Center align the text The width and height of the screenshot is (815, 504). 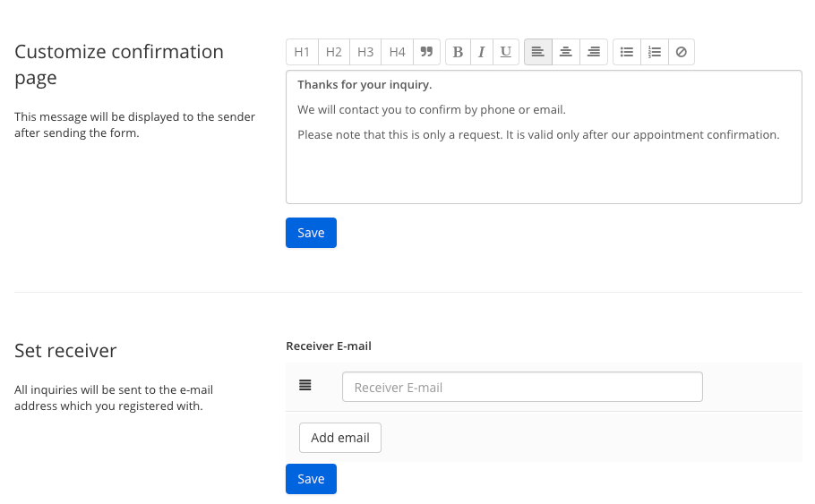[565, 52]
